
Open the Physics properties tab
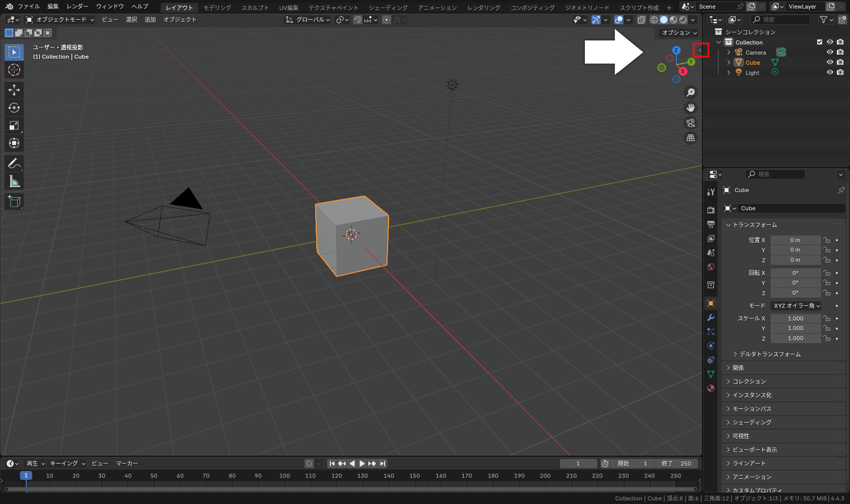711,346
